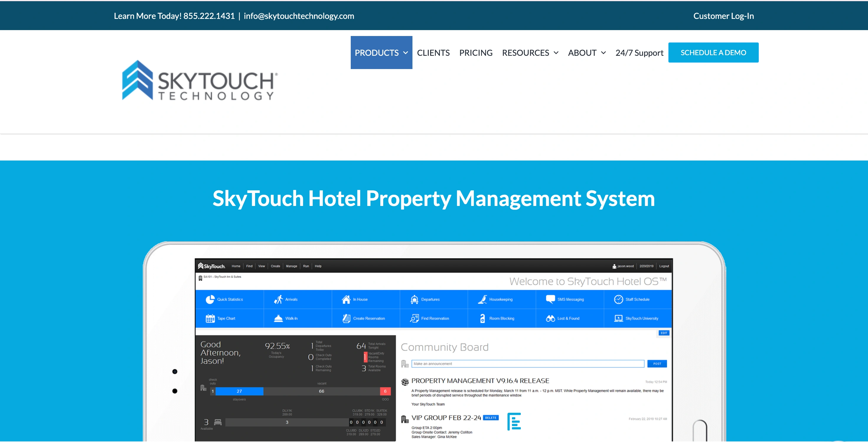Screen dimensions: 868x442
Task: Open the Manage menu in SkyTouch app
Action: (x=291, y=266)
